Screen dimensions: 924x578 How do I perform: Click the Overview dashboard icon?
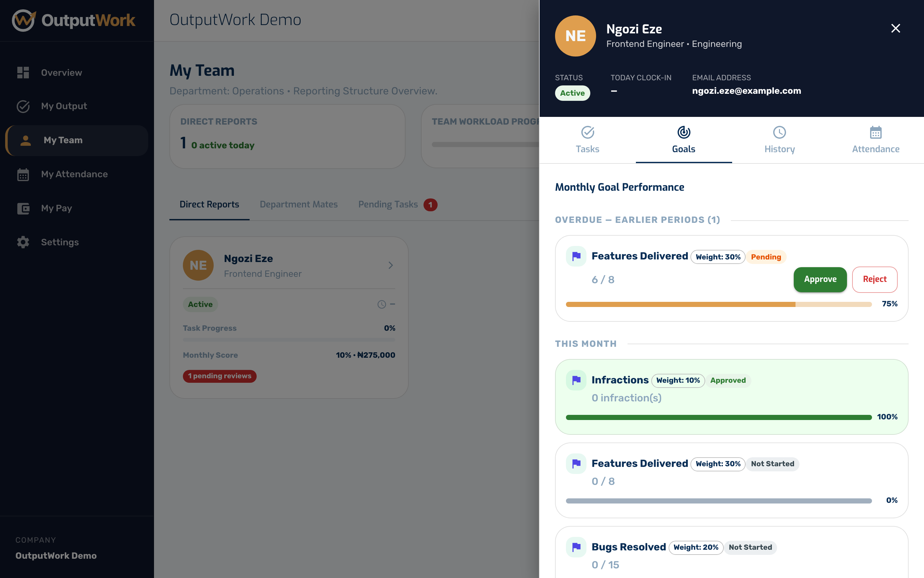(23, 73)
